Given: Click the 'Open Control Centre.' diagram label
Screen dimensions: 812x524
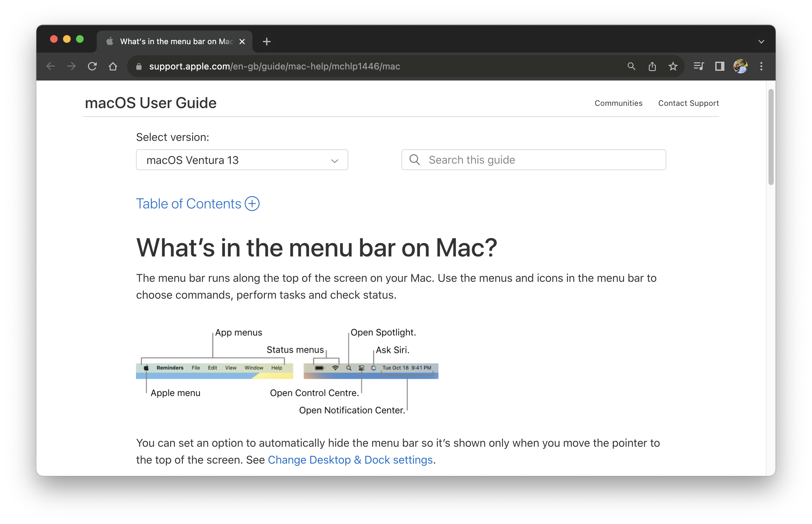Looking at the screenshot, I should pyautogui.click(x=314, y=393).
